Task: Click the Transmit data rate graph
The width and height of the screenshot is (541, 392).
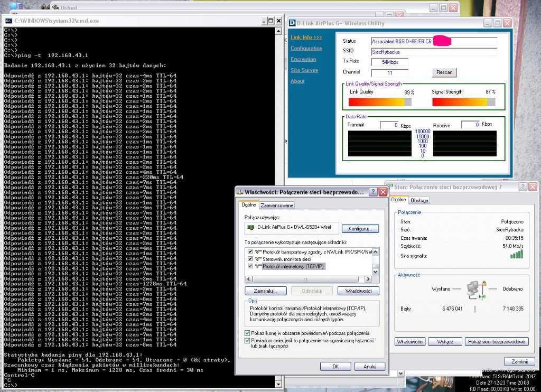Action: (379, 144)
